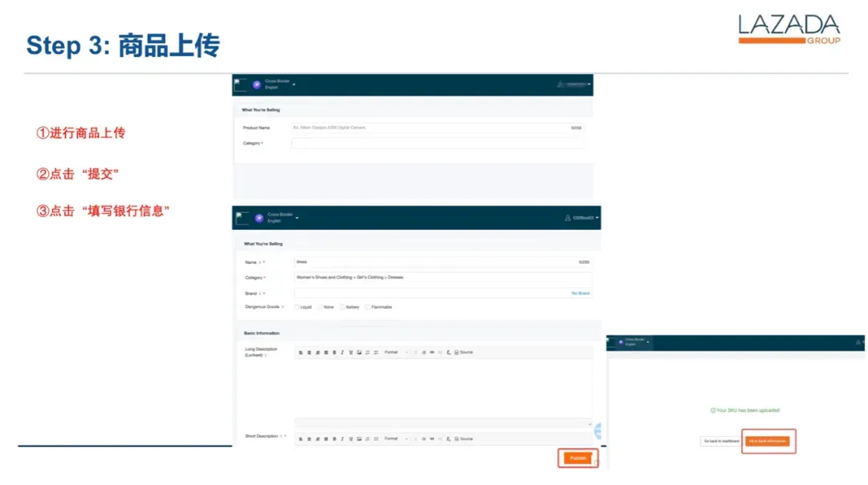Click Bold icon in Short Description toolbar
This screenshot has width=868, height=485.
(x=334, y=439)
